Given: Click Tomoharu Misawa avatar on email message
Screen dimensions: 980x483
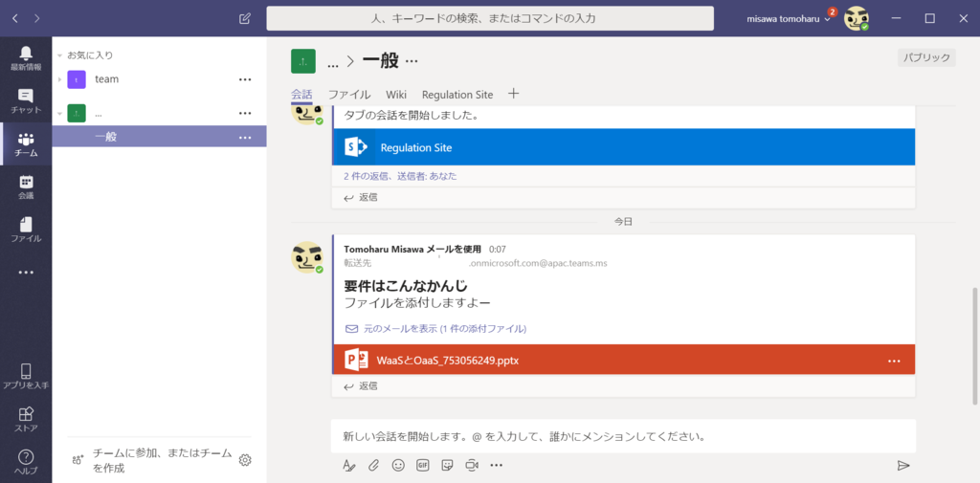Looking at the screenshot, I should [307, 257].
